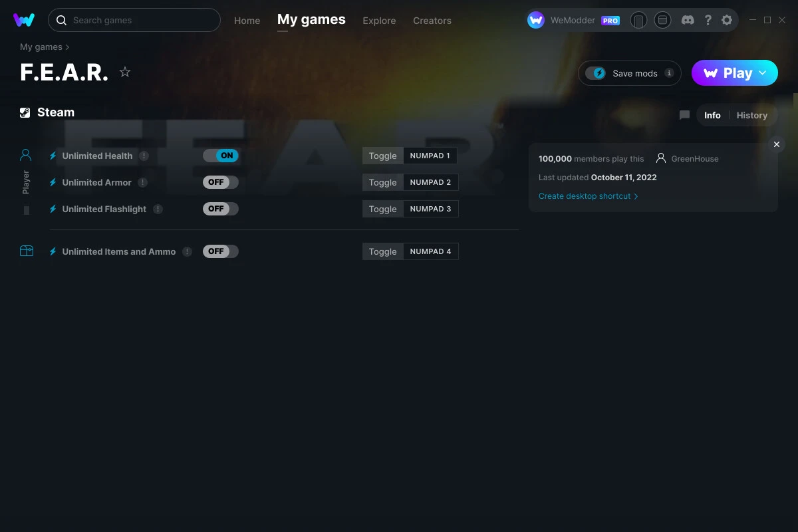Select the History tab
Image resolution: width=798 pixels, height=532 pixels.
(x=752, y=115)
